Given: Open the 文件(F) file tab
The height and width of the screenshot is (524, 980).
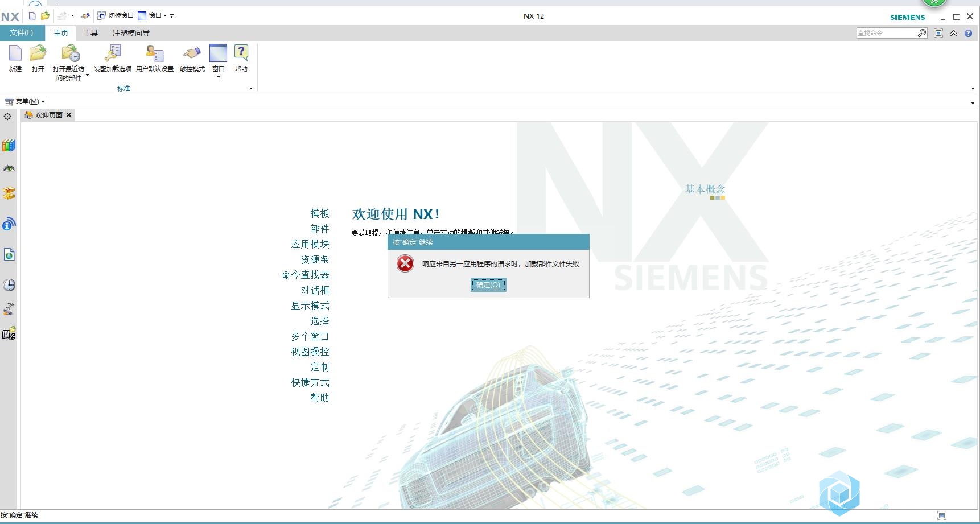Looking at the screenshot, I should [x=22, y=33].
